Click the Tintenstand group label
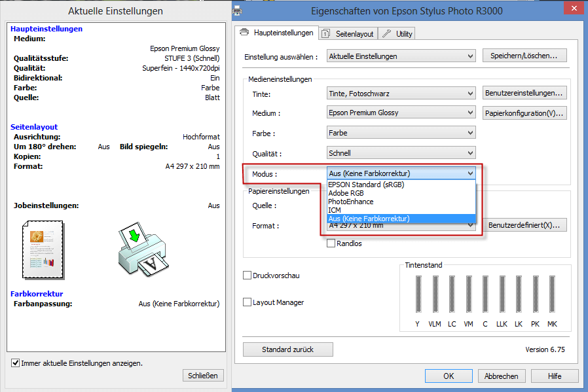The image size is (588, 392). [424, 265]
